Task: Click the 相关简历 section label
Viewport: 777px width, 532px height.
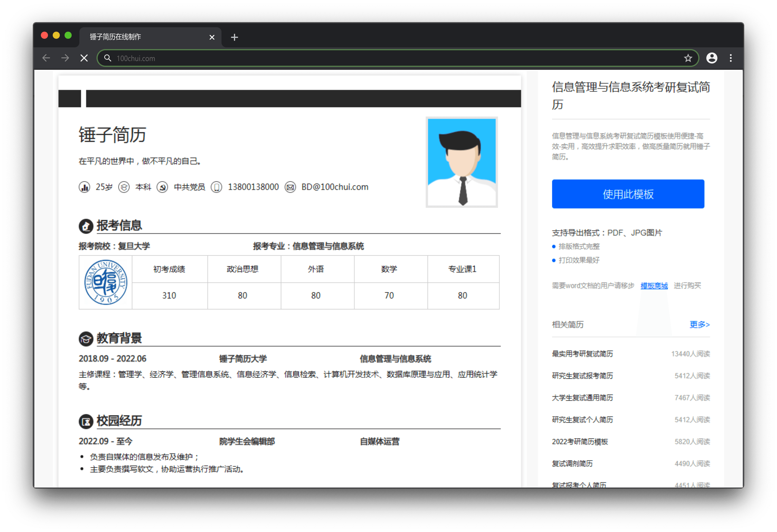Action: [x=568, y=325]
